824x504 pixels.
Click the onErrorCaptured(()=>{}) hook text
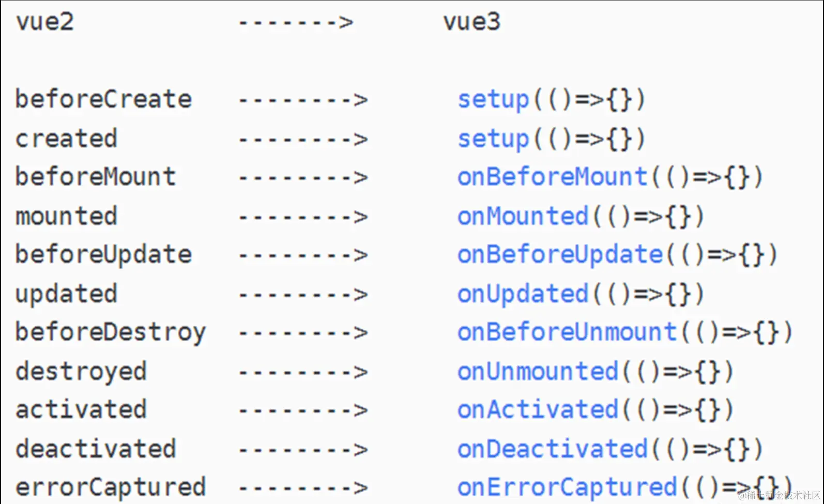click(x=624, y=487)
